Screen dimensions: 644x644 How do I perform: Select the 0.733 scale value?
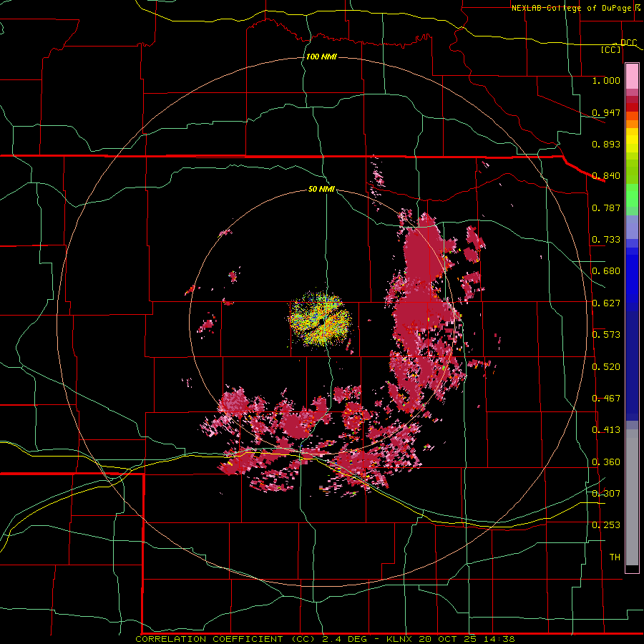606,240
